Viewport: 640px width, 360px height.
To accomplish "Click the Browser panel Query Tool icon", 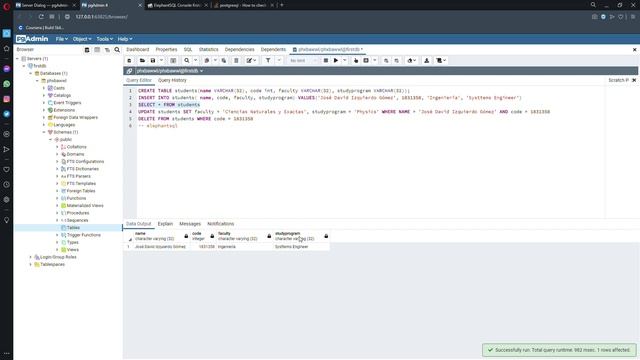I will 87,50.
